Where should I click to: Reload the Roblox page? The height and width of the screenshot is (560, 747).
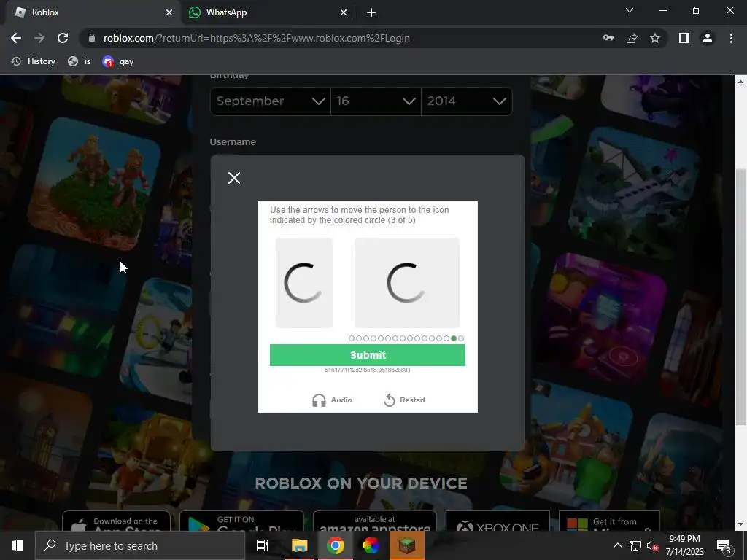[x=63, y=38]
